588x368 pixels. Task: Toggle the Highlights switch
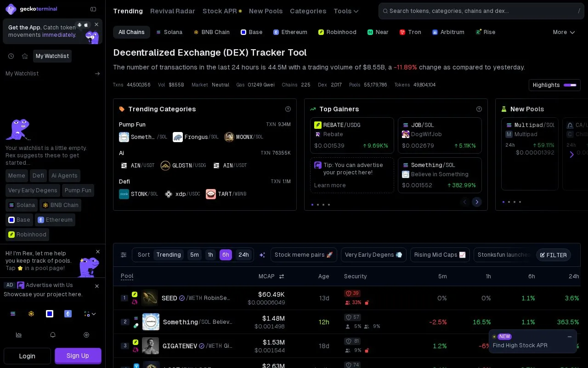coord(570,85)
